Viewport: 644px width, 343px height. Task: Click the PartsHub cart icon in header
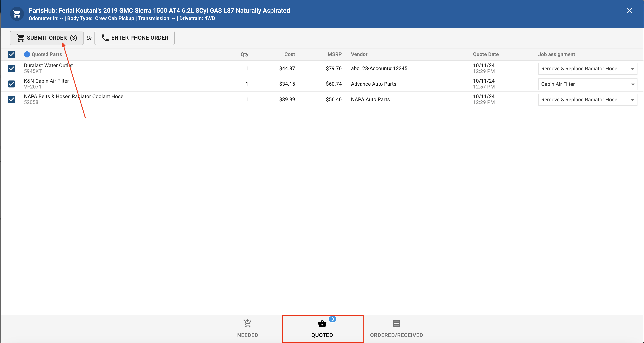point(17,14)
